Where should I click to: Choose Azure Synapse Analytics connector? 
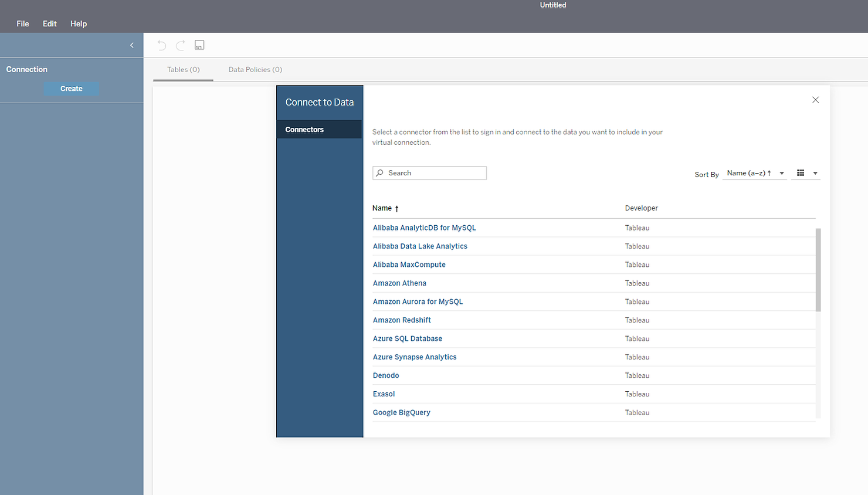pos(415,357)
